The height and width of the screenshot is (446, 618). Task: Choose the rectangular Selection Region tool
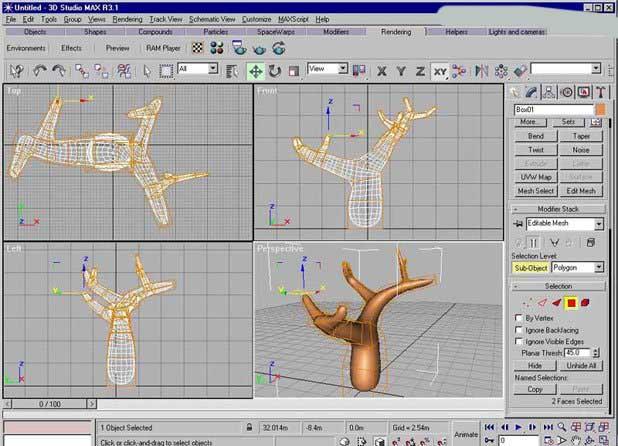[x=166, y=71]
